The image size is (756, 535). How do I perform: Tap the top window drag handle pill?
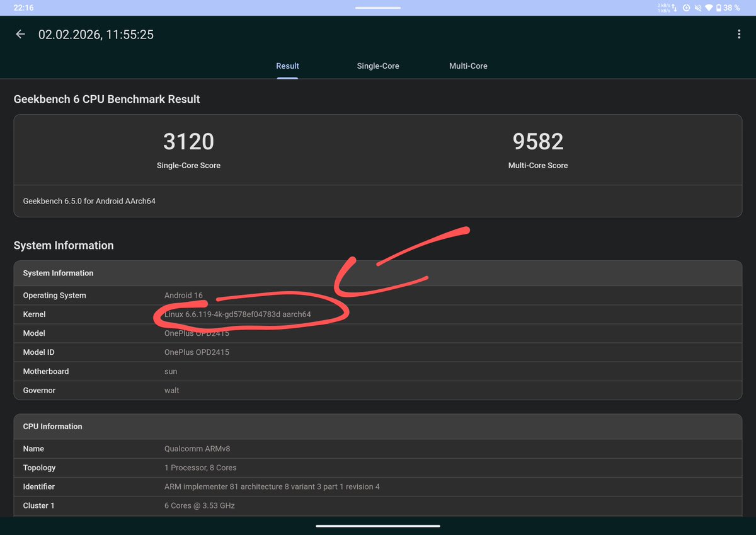coord(378,8)
